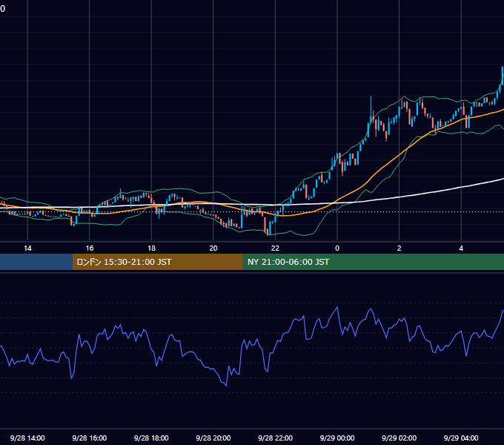The height and width of the screenshot is (445, 504).
Task: Click hour label 20 on chart axis
Action: pyautogui.click(x=213, y=248)
